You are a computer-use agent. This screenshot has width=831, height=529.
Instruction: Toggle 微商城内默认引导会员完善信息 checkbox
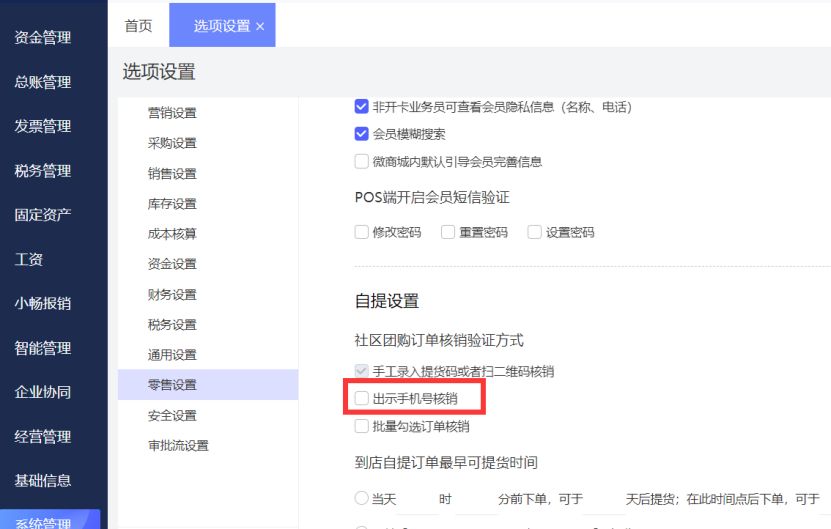pyautogui.click(x=362, y=161)
